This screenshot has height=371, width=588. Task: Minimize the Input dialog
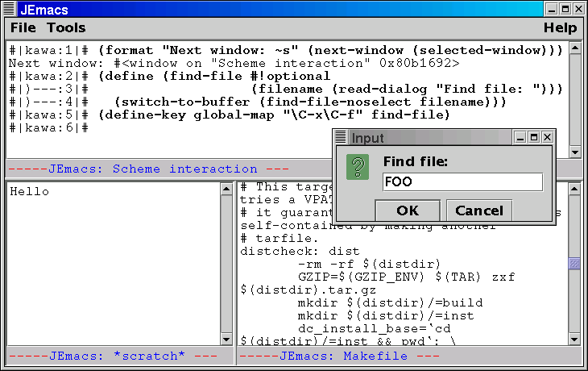pos(520,138)
